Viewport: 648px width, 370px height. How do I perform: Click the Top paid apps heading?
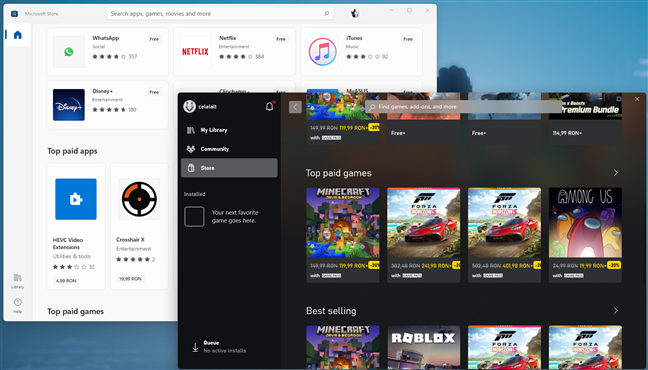(72, 151)
